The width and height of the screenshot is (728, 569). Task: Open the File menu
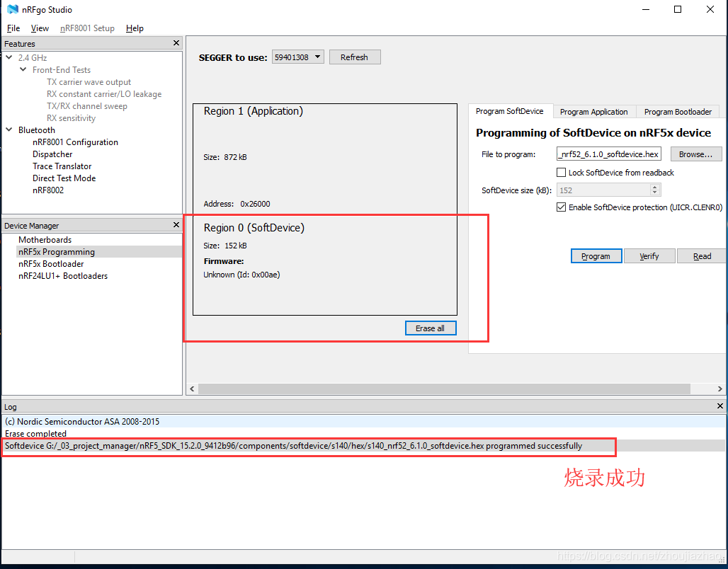tap(13, 28)
